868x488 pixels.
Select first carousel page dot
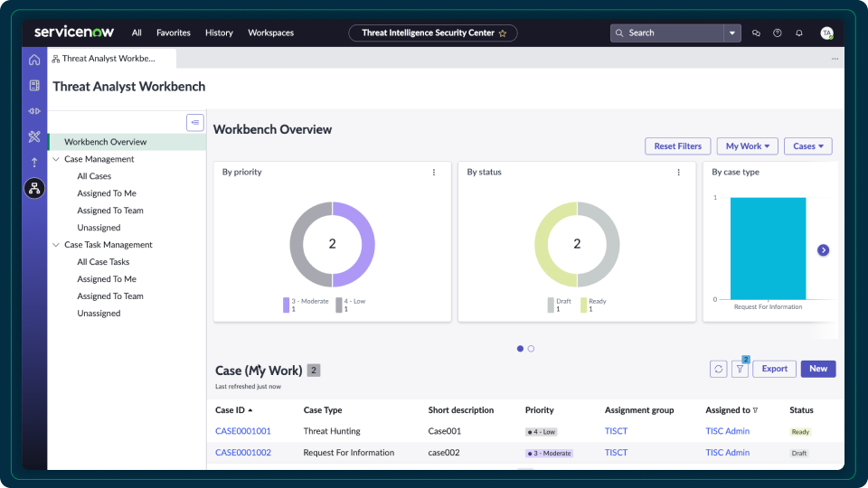(520, 349)
